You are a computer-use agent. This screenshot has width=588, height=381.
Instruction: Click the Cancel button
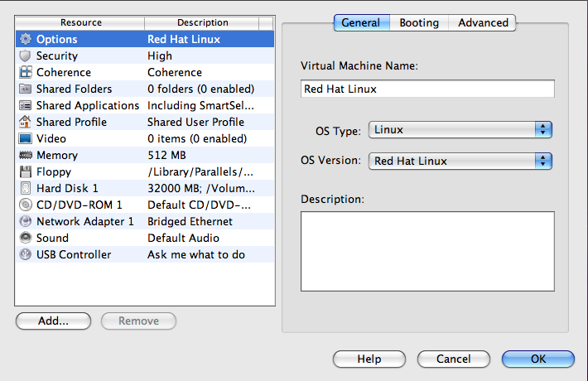pyautogui.click(x=453, y=359)
